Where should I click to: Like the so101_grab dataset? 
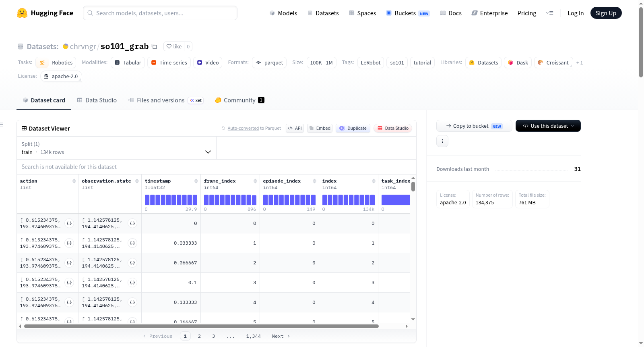174,46
